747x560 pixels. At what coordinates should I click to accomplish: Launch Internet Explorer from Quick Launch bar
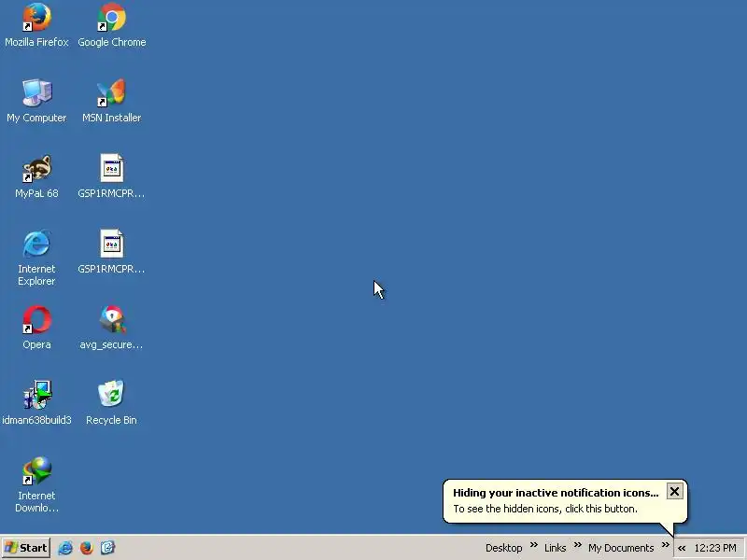point(65,548)
